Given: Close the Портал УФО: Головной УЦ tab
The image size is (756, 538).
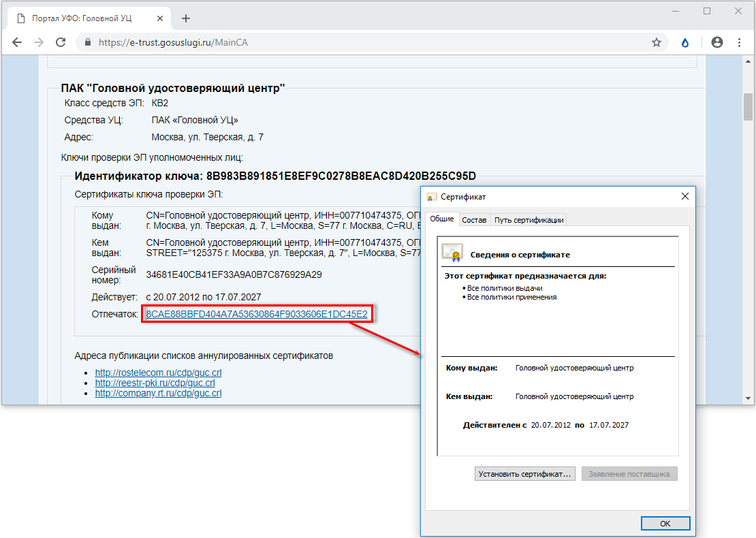Looking at the screenshot, I should click(160, 18).
